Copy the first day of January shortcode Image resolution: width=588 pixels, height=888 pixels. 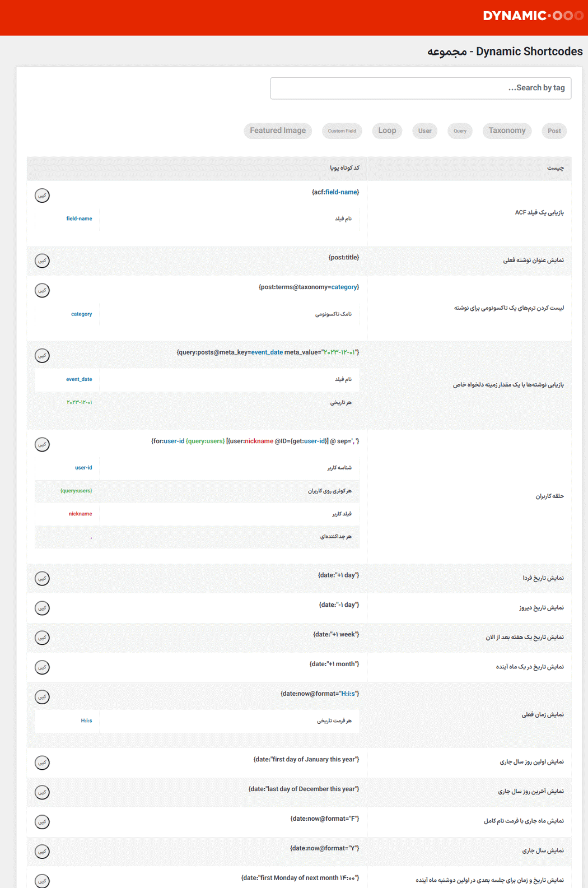42,763
